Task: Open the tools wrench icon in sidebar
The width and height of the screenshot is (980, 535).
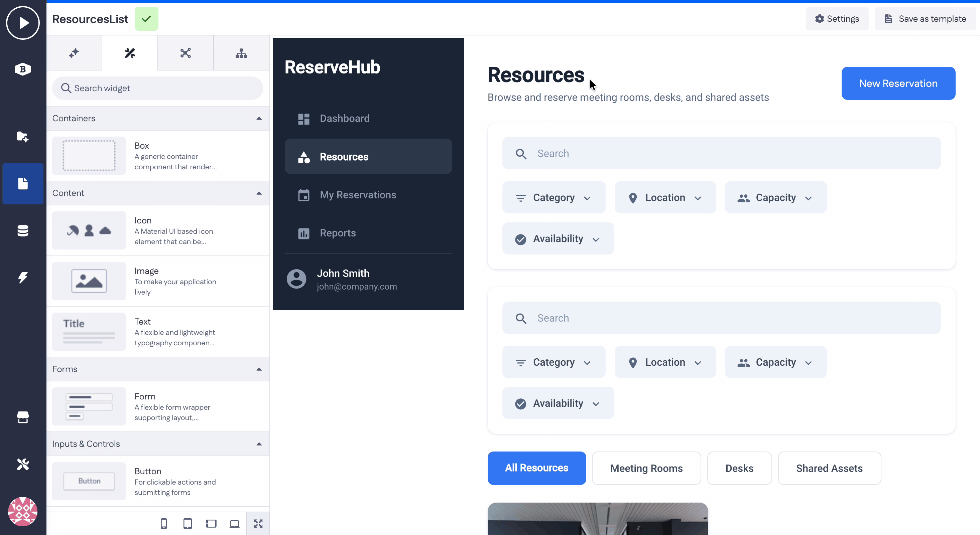Action: (x=23, y=464)
